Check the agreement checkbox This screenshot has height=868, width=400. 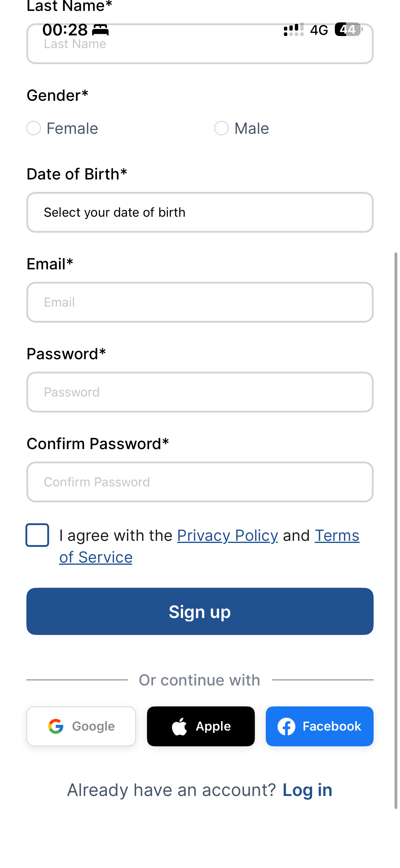pyautogui.click(x=38, y=535)
